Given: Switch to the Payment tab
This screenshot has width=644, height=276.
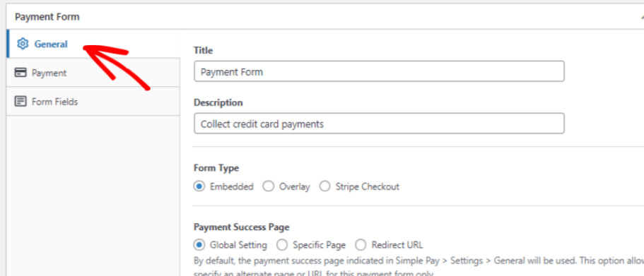Looking at the screenshot, I should tap(93, 73).
